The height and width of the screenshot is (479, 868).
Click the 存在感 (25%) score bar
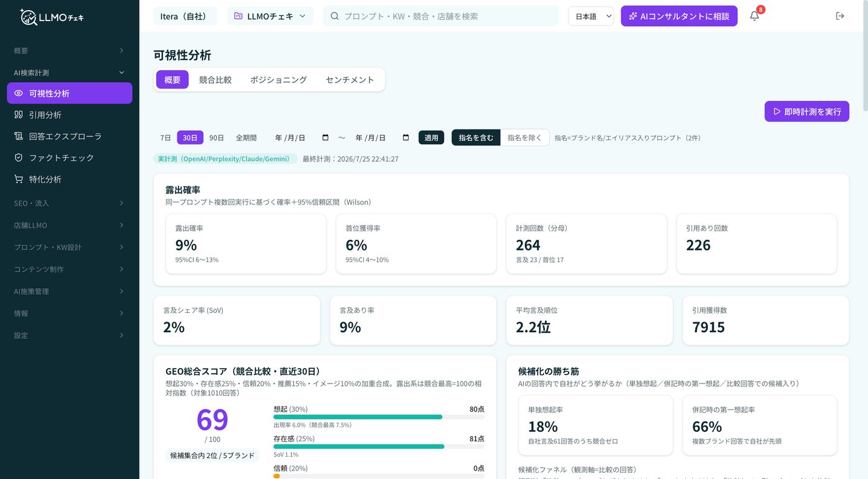(x=379, y=446)
